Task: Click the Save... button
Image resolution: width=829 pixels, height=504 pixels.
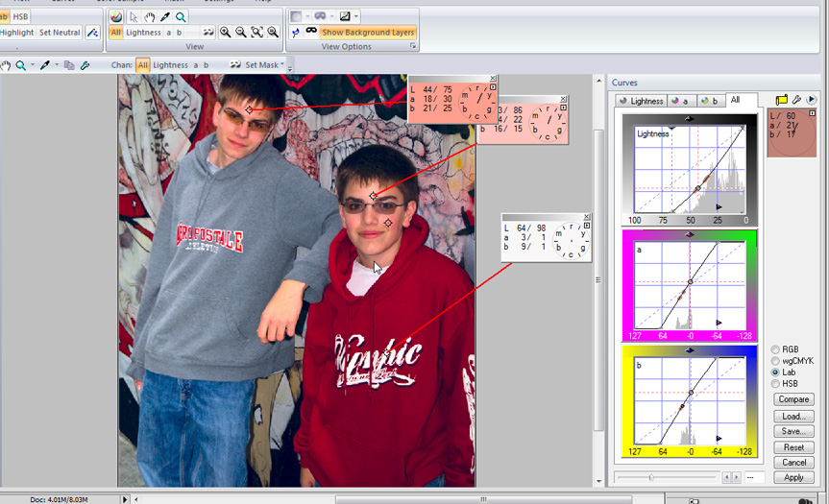Action: (793, 431)
